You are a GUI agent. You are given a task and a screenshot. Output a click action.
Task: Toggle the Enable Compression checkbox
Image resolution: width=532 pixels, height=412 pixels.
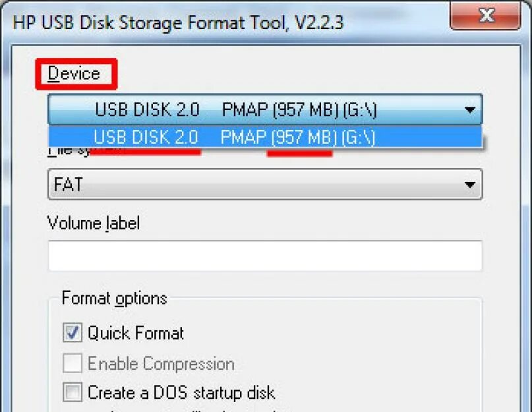tap(73, 363)
